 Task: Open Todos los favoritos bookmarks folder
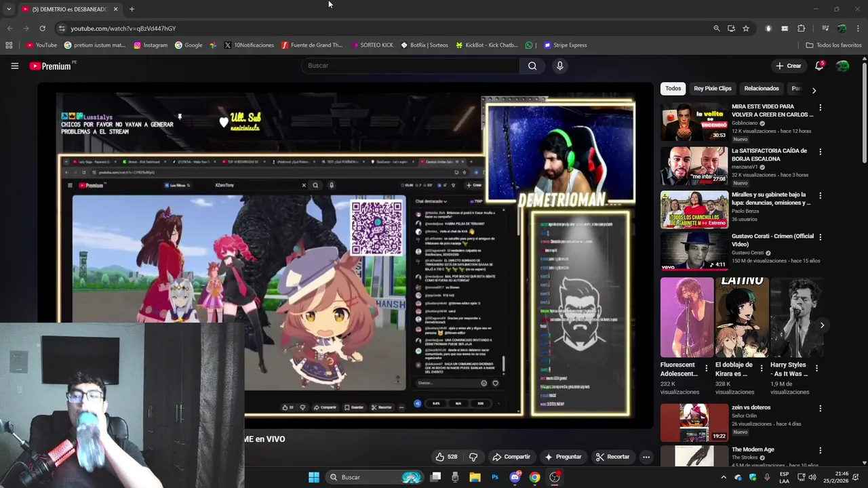coord(833,45)
